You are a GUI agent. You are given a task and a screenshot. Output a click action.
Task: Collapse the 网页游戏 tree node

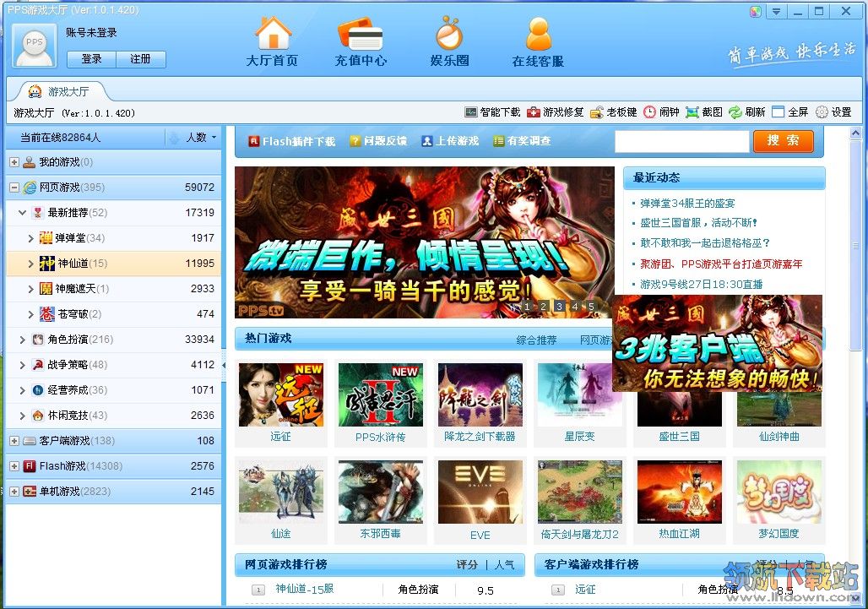[x=14, y=188]
